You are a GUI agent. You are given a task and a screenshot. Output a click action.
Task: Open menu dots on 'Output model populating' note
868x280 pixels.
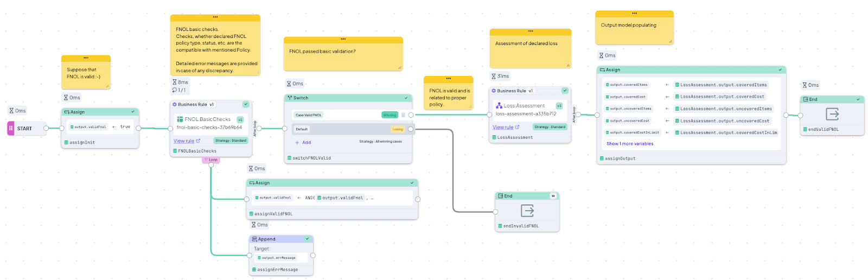click(x=634, y=14)
